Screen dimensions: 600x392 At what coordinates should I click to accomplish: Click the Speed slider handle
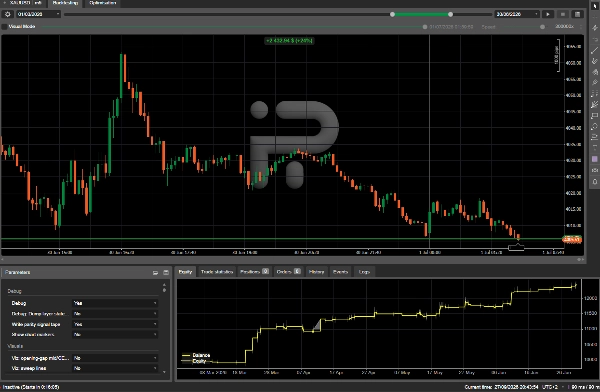[542, 27]
